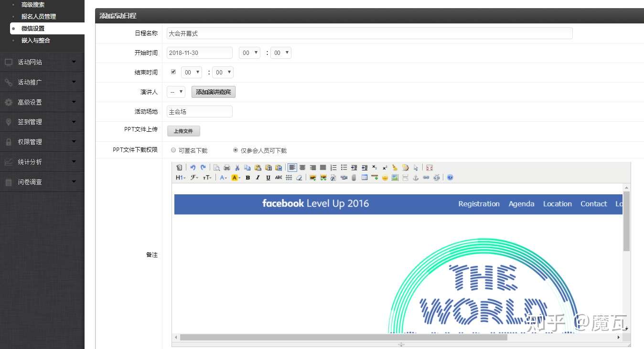Select the 可匿名下载 radio option
This screenshot has width=644, height=349.
point(173,150)
